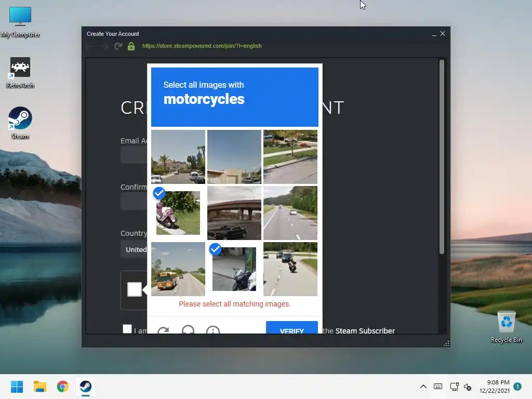This screenshot has width=532, height=399.
Task: Select the blue sky building image tile
Action: [x=234, y=157]
